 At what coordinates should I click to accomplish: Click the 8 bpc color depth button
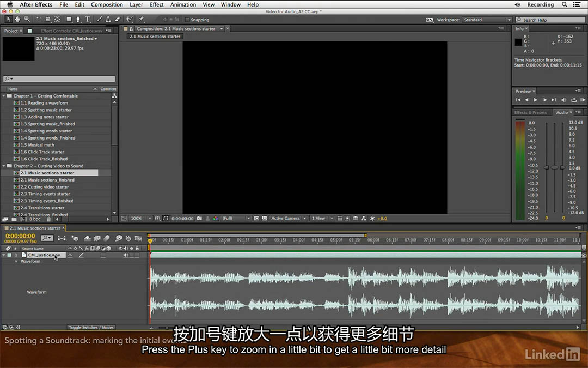pos(35,219)
